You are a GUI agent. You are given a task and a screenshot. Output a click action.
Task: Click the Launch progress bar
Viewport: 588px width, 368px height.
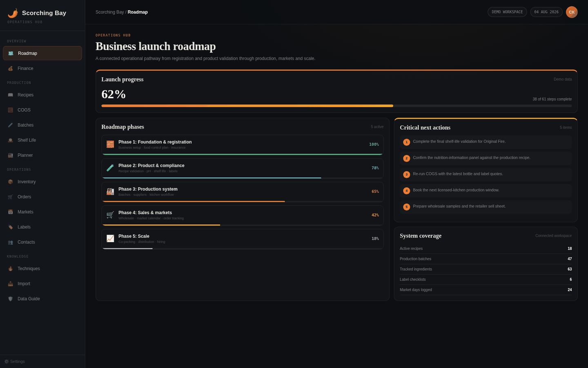[x=336, y=106]
